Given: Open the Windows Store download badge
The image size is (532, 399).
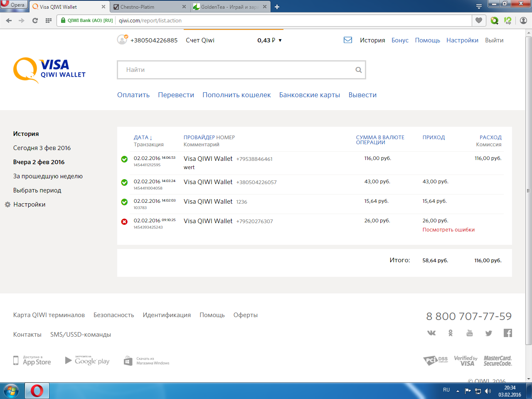Looking at the screenshot, I should coord(147,361).
